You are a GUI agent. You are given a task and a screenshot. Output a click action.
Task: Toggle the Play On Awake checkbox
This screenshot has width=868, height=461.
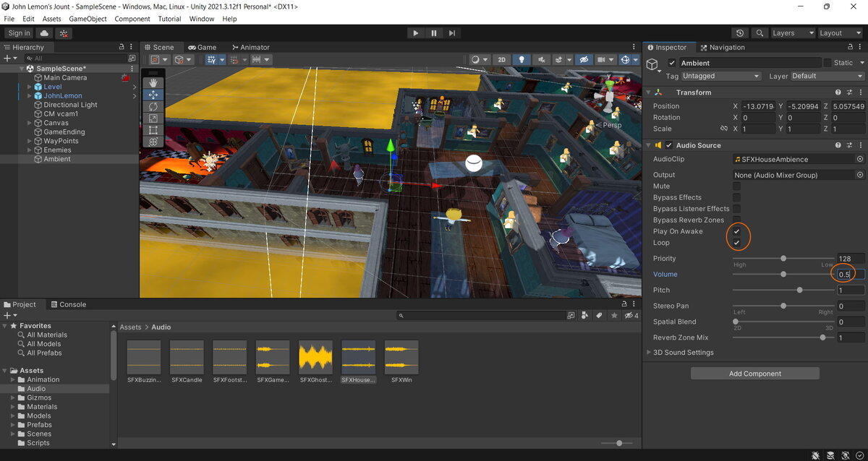point(736,231)
